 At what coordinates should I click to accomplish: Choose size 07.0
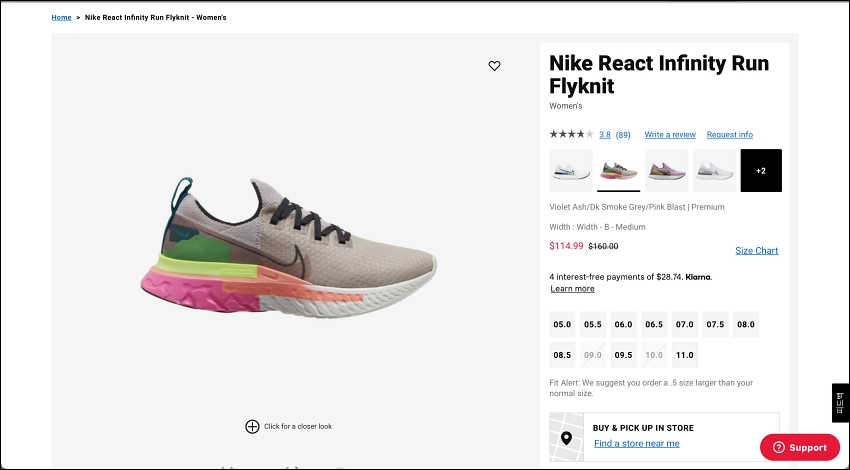685,324
